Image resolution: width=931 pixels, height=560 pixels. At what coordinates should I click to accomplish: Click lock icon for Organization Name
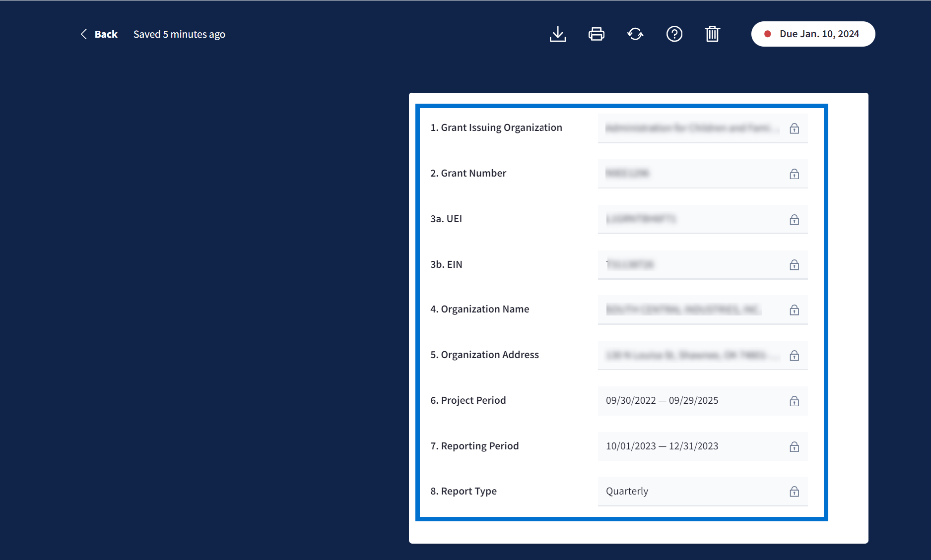(794, 310)
